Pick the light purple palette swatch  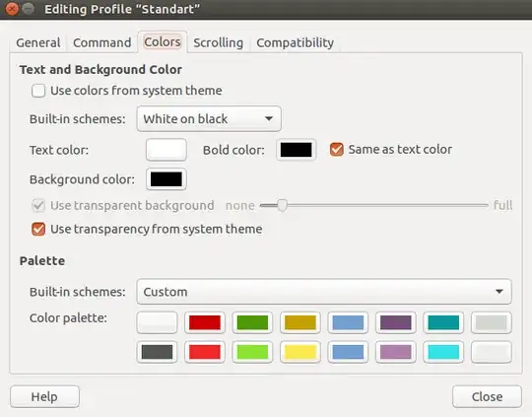[x=396, y=352]
